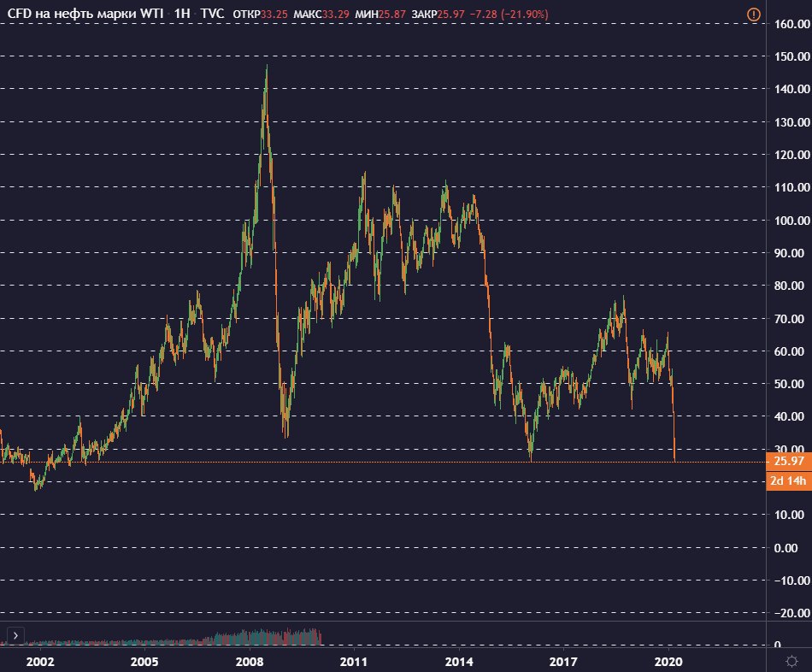Click the 60.00 price axis label
This screenshot has width=812, height=672.
point(789,351)
